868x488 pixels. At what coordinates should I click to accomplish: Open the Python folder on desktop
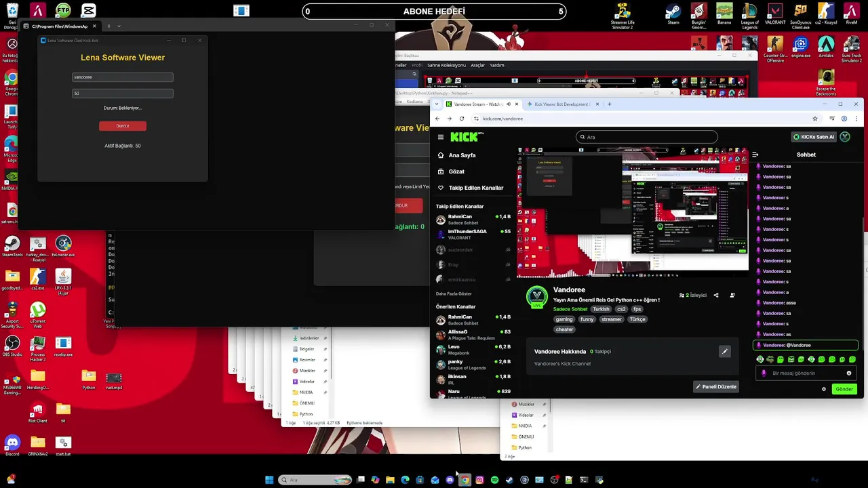click(89, 380)
